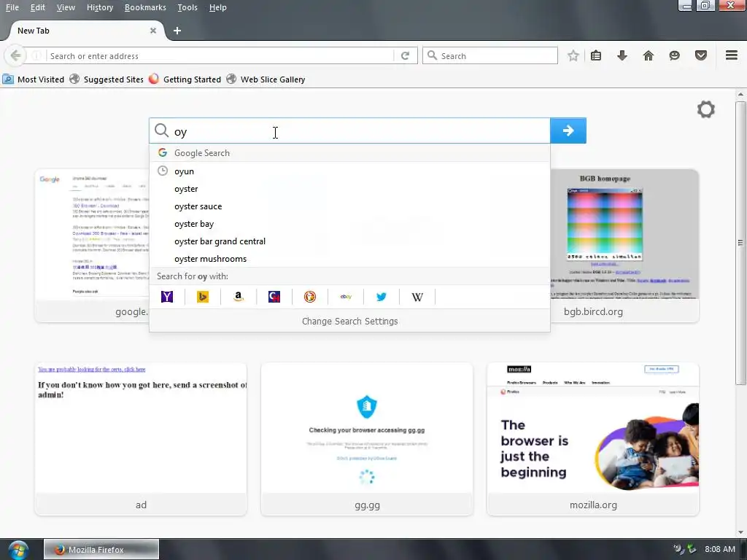Open the gg.gg tile thumbnail
The width and height of the screenshot is (747, 560).
(367, 439)
